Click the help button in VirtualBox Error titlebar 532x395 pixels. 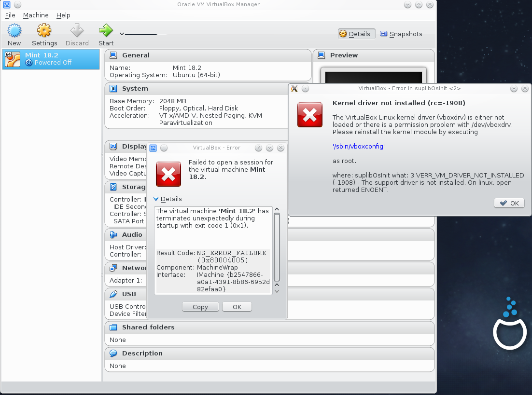[259, 148]
